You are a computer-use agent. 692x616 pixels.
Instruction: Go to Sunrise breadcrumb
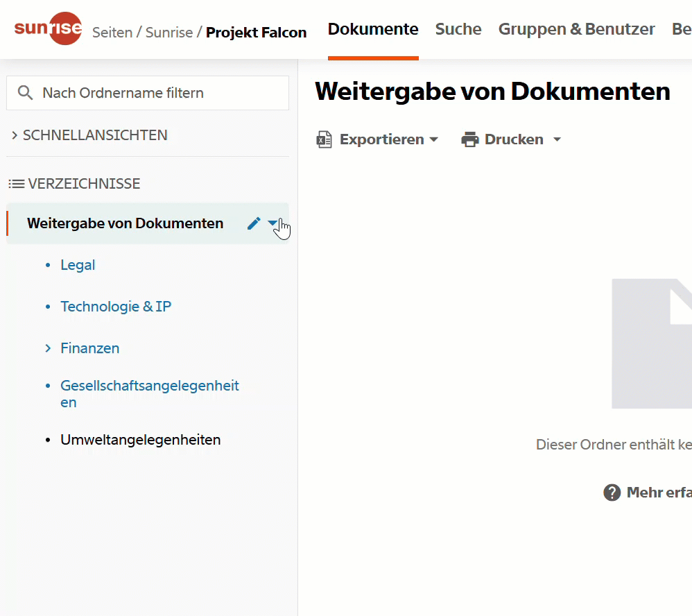click(x=169, y=32)
